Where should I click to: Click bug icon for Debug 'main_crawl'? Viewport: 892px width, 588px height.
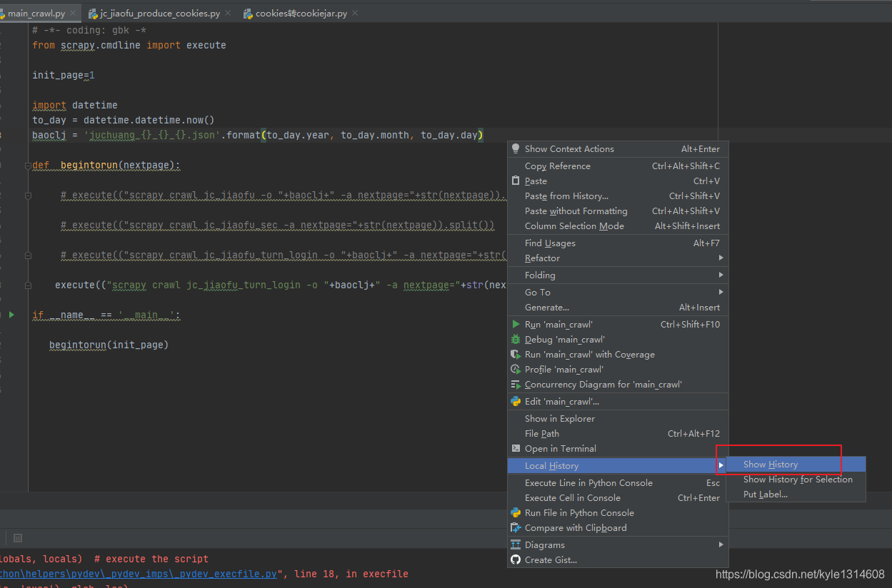tap(516, 340)
